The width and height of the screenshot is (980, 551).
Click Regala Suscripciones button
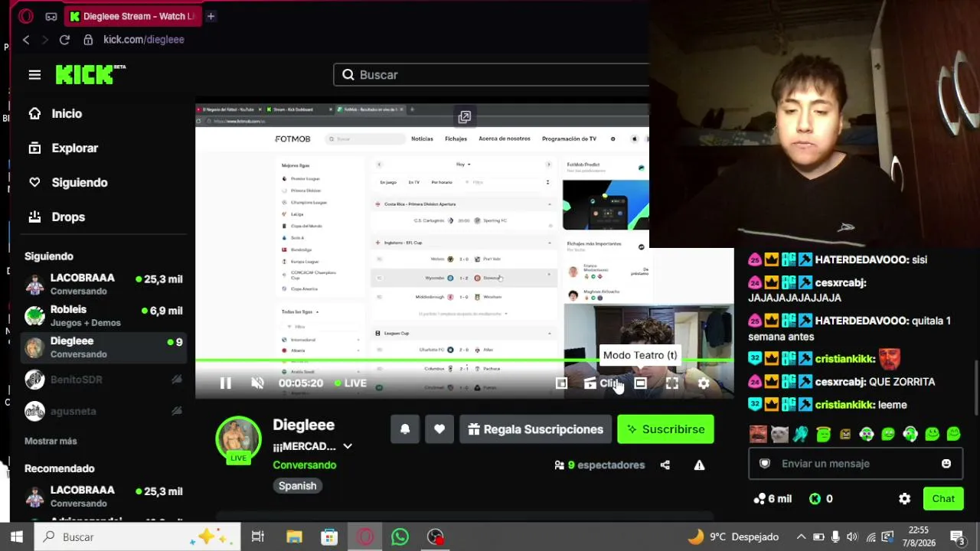[535, 429]
